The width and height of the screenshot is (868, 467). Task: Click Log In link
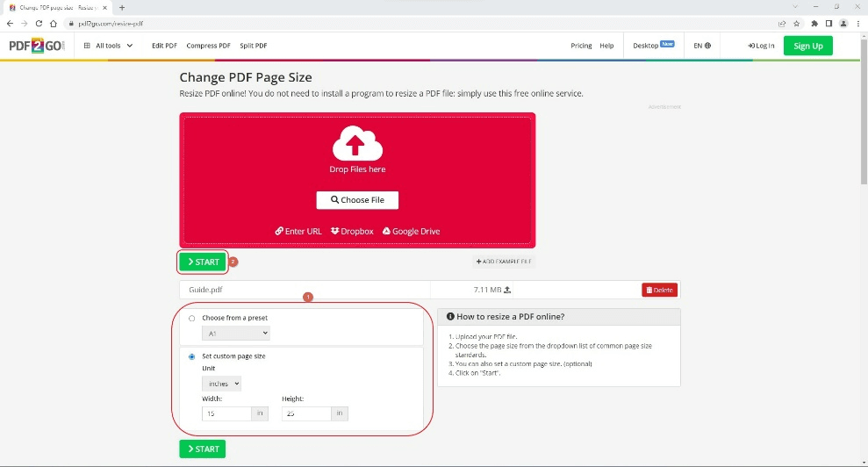point(761,46)
